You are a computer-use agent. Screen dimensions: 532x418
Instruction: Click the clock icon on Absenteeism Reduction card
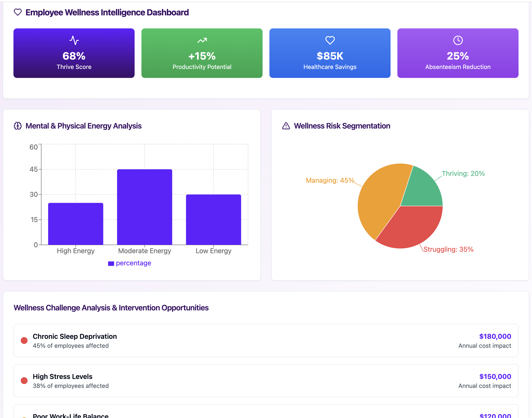click(x=458, y=40)
